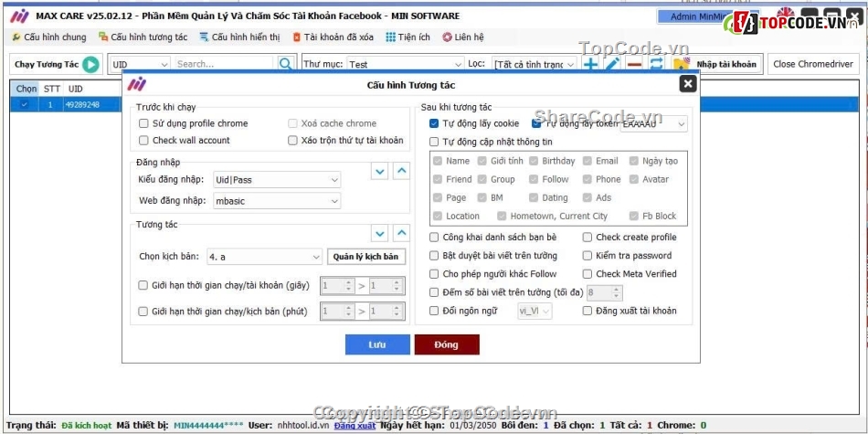Click the Đăng xuất link in status bar

(355, 426)
